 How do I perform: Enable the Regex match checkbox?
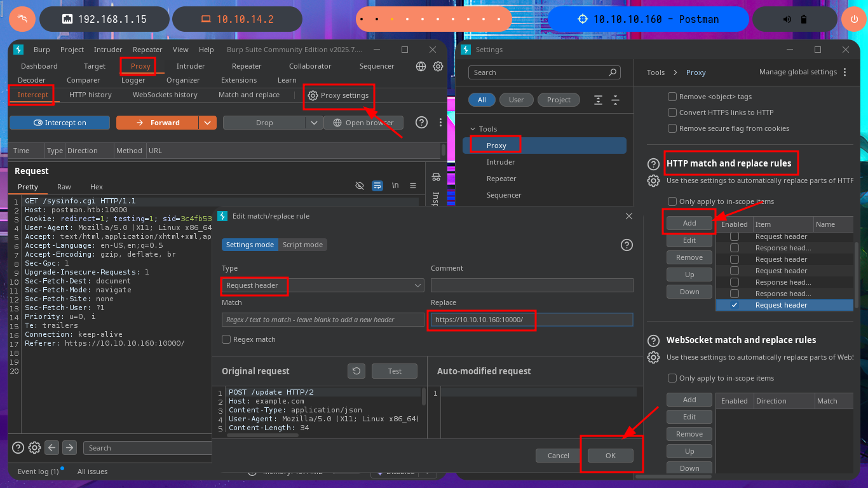(226, 339)
